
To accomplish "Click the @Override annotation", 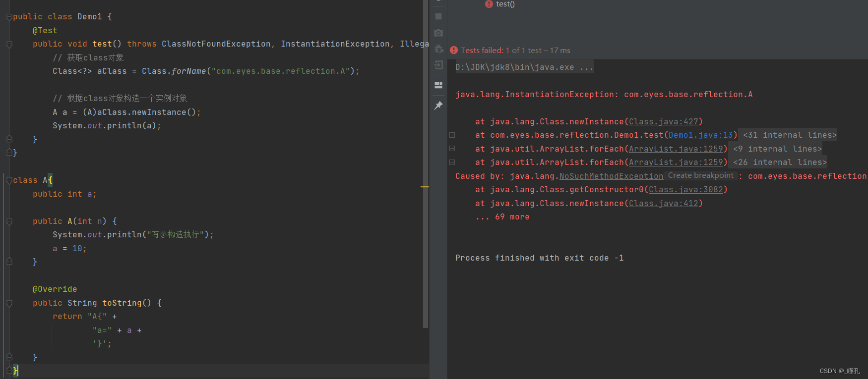I will click(x=55, y=289).
